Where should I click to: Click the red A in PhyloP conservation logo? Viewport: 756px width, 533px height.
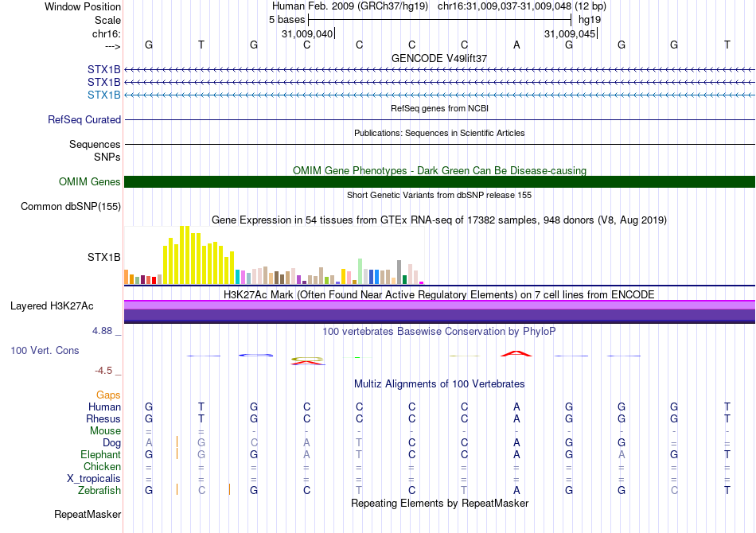click(516, 354)
